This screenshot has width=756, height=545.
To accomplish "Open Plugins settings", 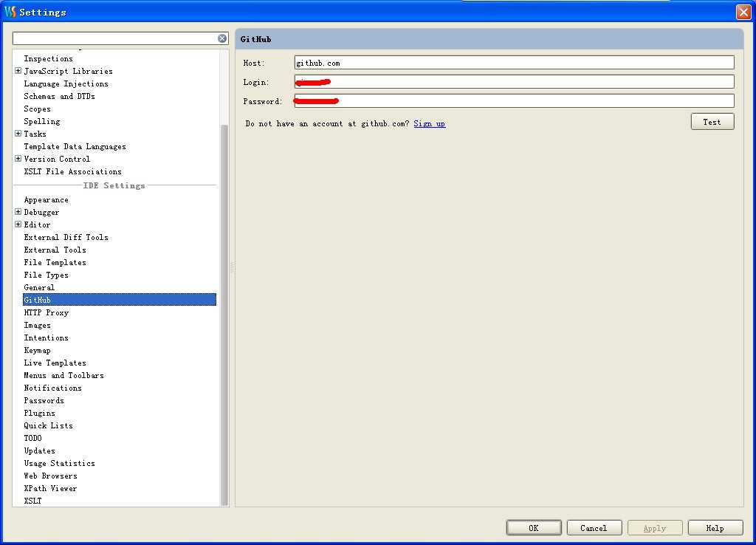I will tap(40, 413).
